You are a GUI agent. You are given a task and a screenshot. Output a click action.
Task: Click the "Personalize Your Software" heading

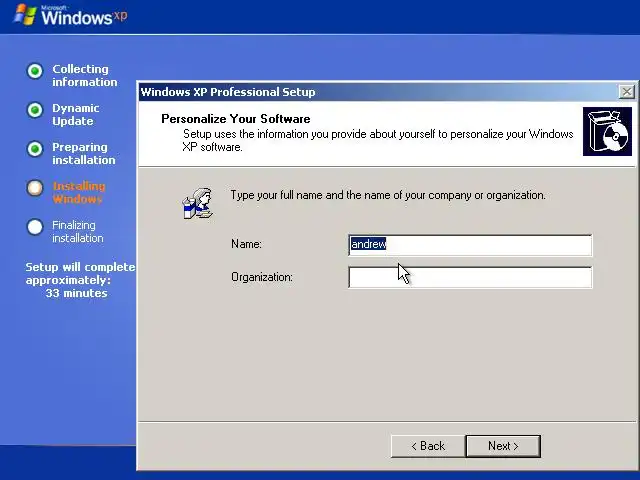point(236,119)
